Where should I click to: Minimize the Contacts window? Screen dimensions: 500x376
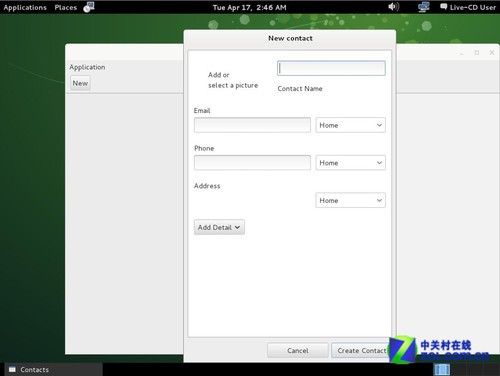462,53
